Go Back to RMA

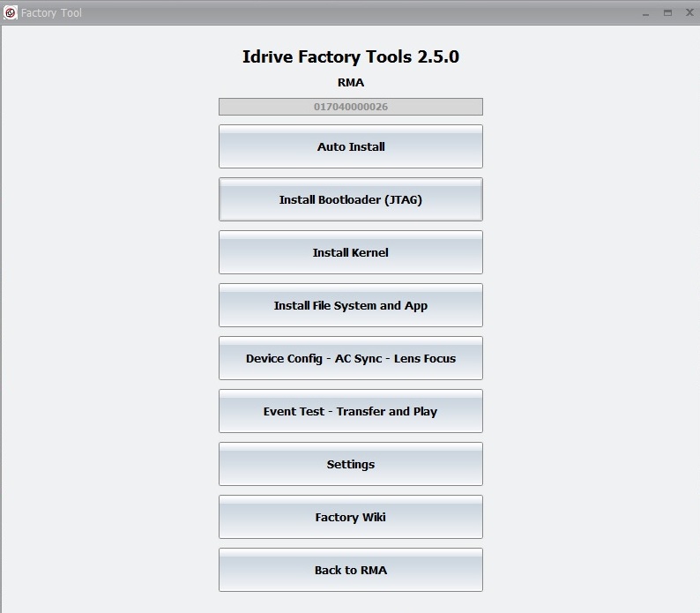coord(351,570)
